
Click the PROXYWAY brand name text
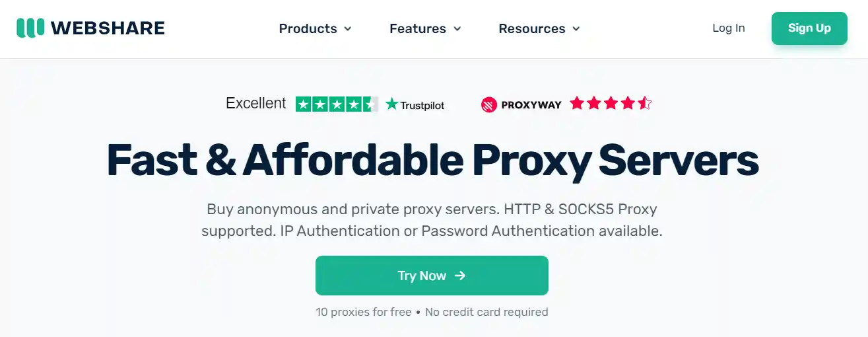(x=531, y=104)
